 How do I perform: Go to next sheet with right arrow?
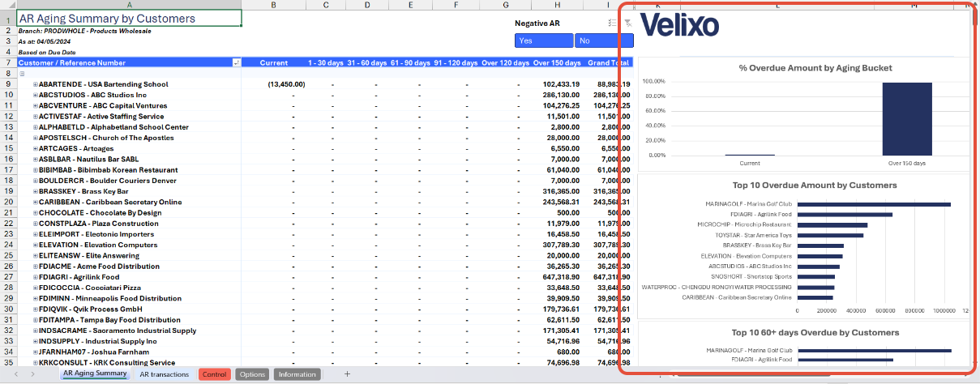32,375
